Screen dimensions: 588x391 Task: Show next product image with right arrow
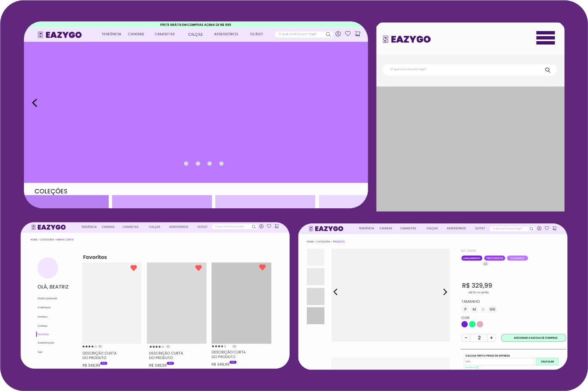[445, 292]
